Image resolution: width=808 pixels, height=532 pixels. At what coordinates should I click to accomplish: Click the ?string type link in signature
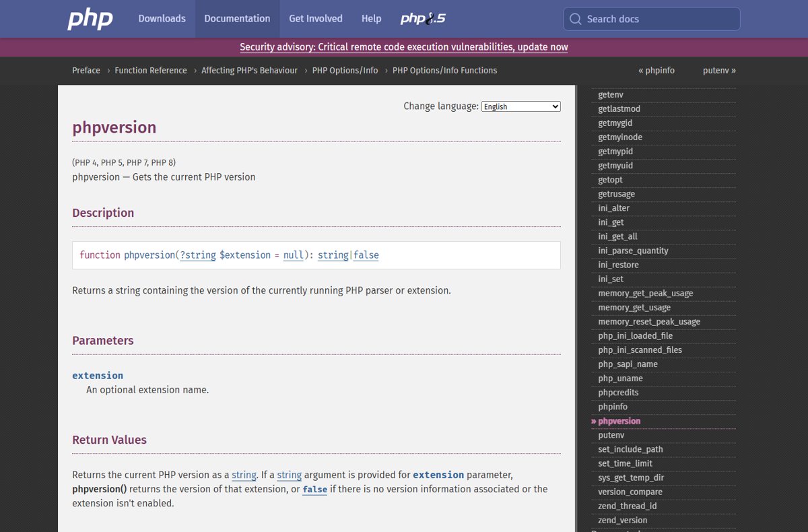(198, 255)
